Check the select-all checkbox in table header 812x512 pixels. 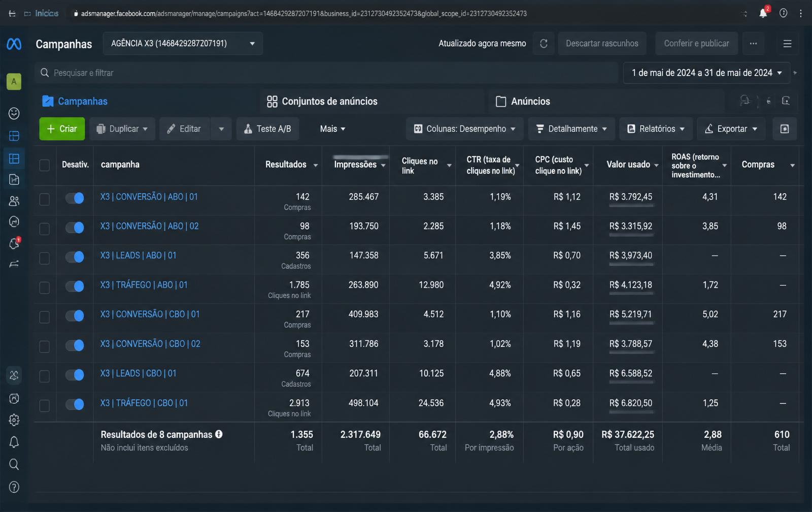click(x=45, y=165)
